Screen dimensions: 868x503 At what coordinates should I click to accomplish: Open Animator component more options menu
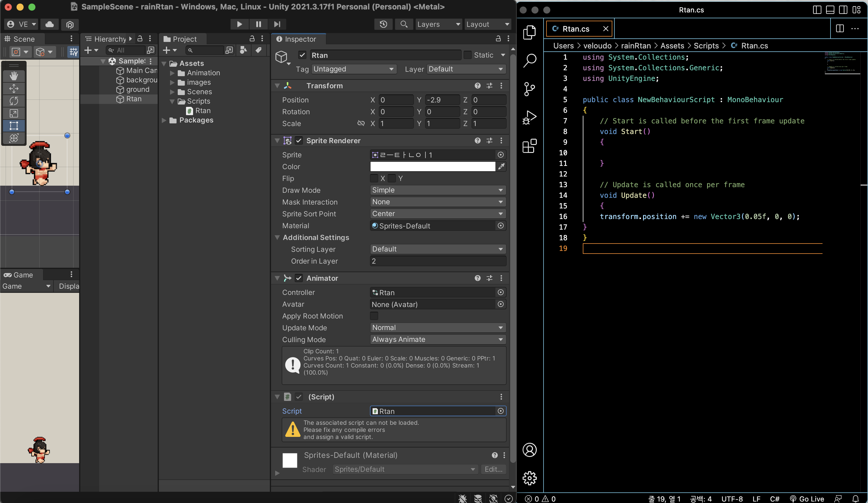pyautogui.click(x=501, y=278)
